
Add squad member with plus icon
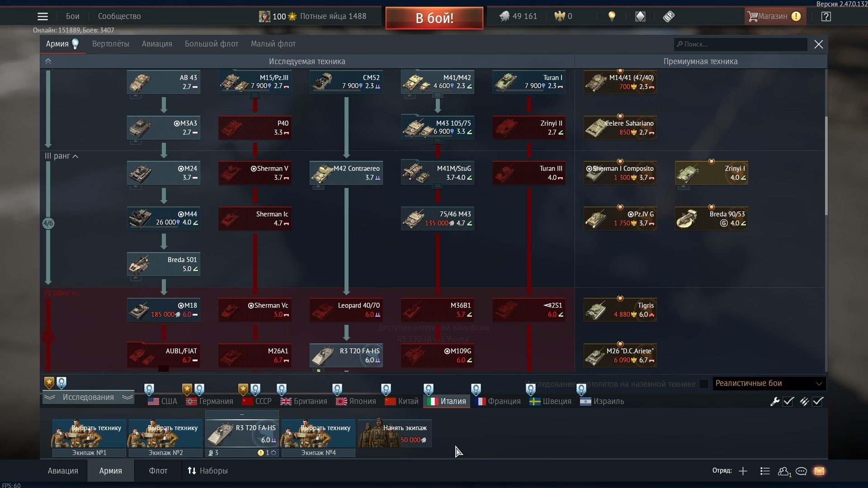(x=743, y=471)
